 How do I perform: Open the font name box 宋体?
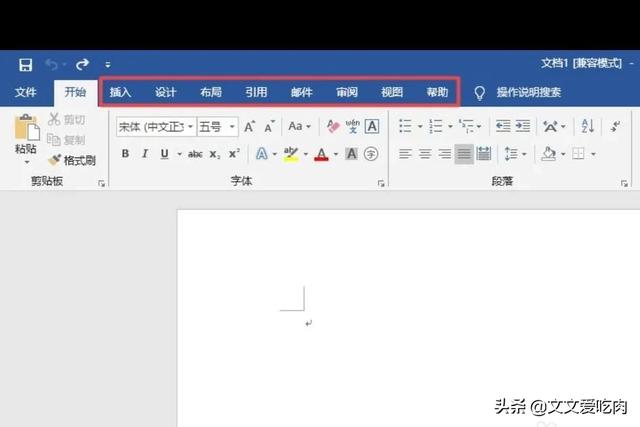[x=155, y=127]
